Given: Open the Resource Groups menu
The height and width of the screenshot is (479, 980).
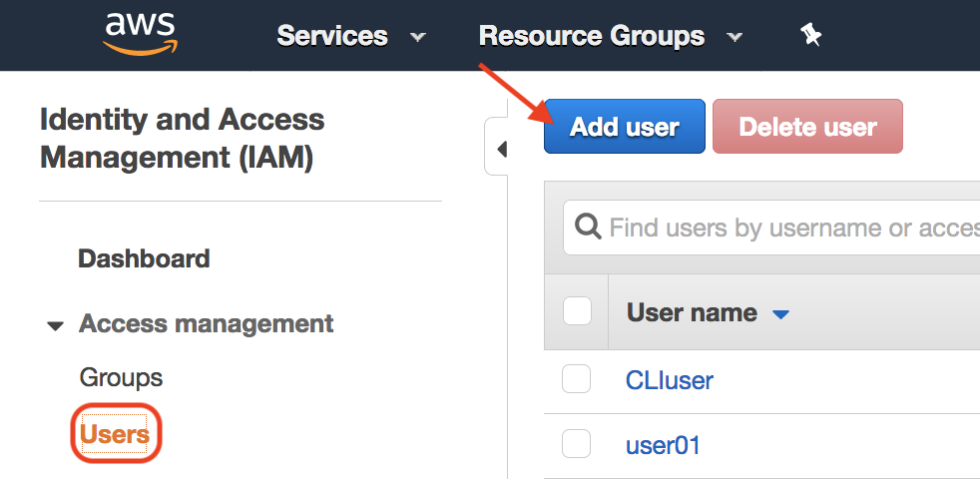Looking at the screenshot, I should [591, 36].
